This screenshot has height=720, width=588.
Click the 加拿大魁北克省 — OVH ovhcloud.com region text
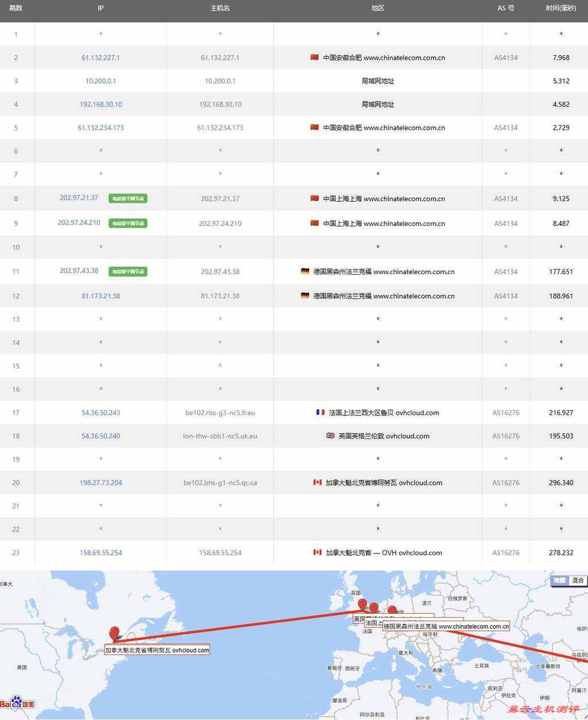point(384,553)
